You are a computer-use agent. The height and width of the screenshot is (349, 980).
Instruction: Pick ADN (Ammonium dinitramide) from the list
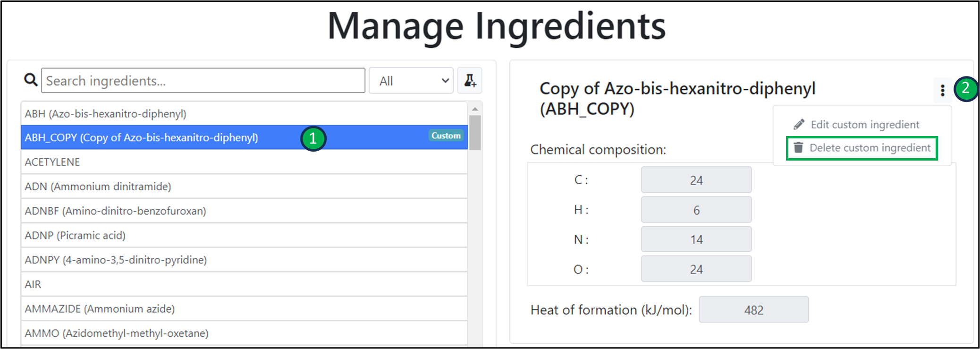click(98, 187)
